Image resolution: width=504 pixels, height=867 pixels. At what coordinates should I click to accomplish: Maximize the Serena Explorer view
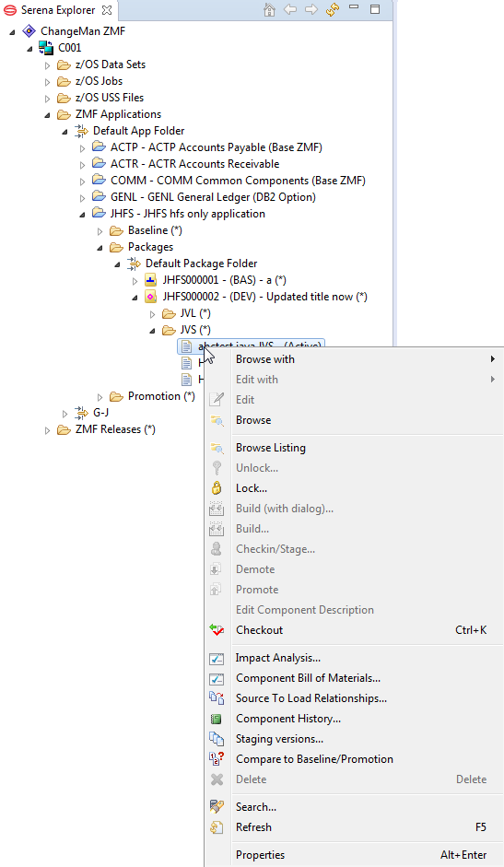coord(375,9)
